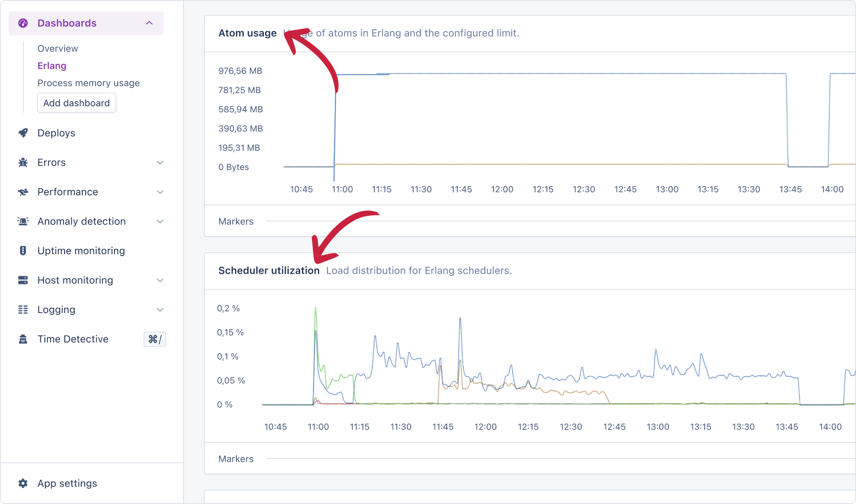Open App settings
The height and width of the screenshot is (504, 856).
pos(67,483)
